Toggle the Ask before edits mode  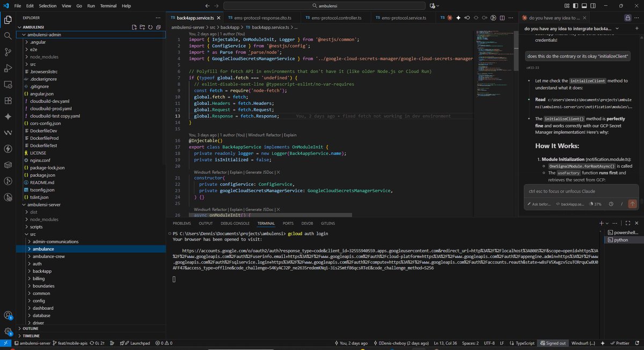coord(538,204)
